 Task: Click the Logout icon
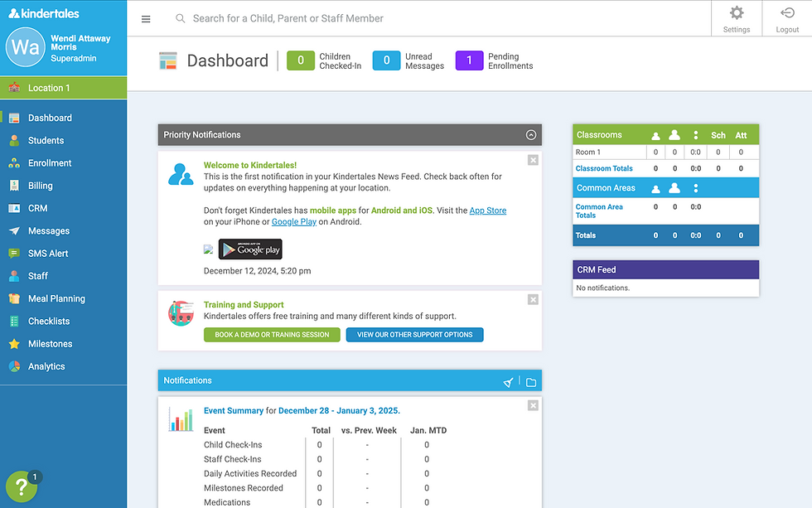[x=787, y=13]
